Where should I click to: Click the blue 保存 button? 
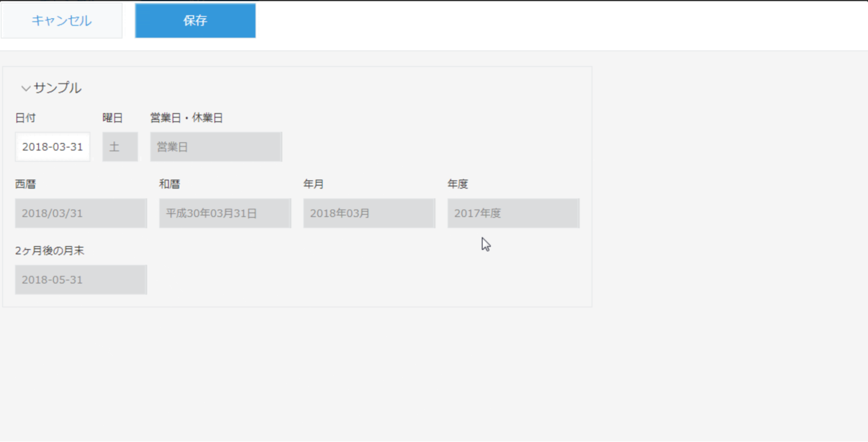195,20
